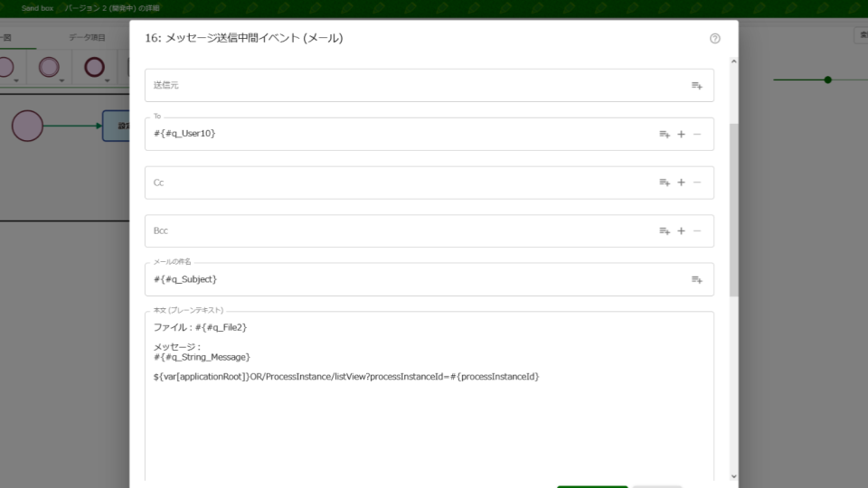This screenshot has height=488, width=868.
Task: Add another To recipient with plus icon
Action: click(681, 134)
